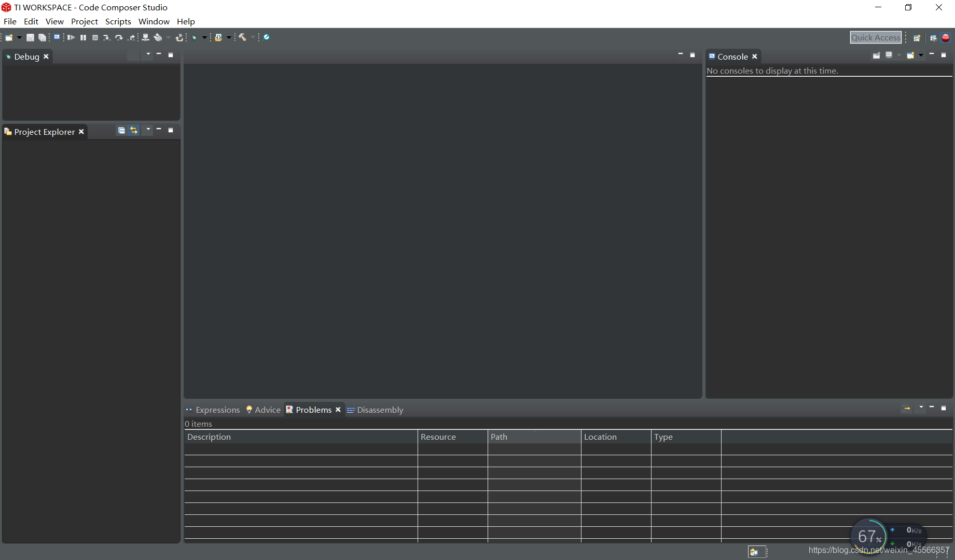Click the Description column header
955x560 pixels.
(301, 437)
